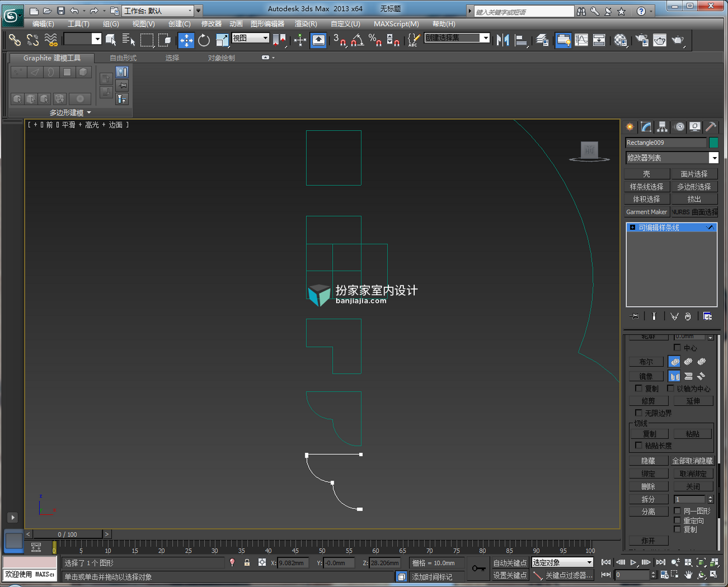This screenshot has height=587, width=728.
Task: Select the Boolean Union icon
Action: click(675, 362)
